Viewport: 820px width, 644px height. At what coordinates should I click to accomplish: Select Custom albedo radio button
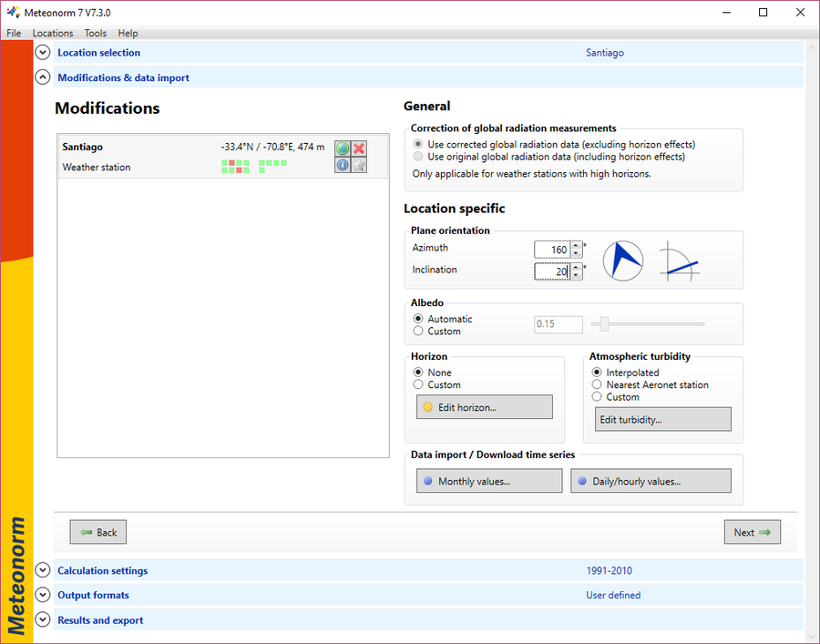click(x=418, y=331)
